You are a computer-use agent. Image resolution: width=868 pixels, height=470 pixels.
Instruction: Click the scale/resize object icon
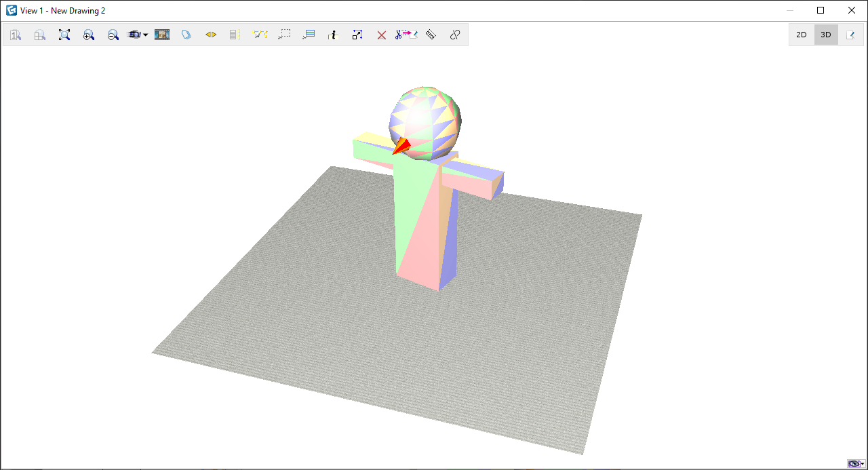pos(357,35)
